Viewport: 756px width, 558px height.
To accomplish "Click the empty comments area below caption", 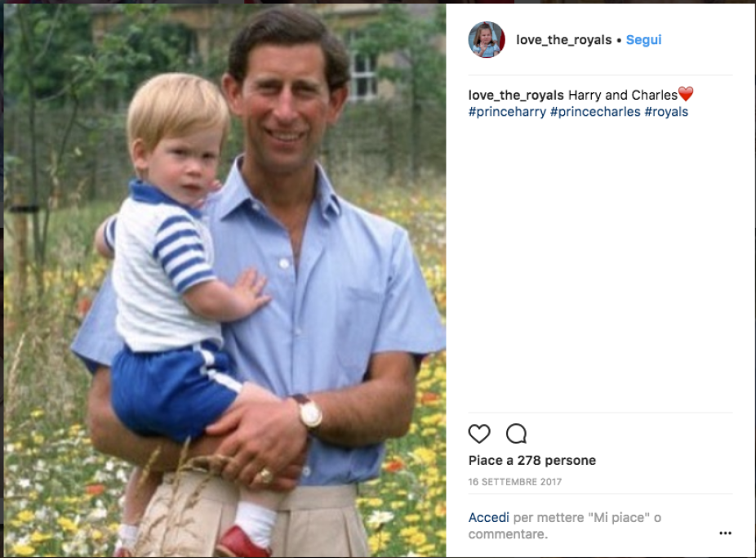I will tap(600, 261).
